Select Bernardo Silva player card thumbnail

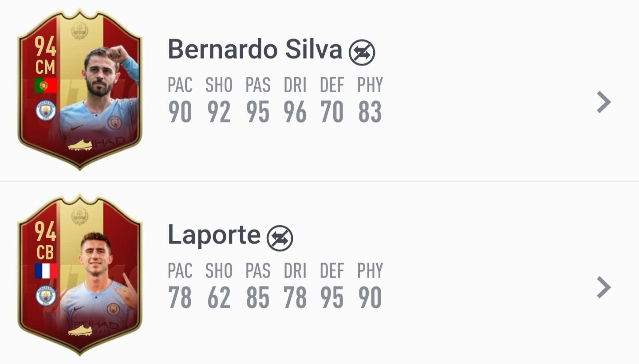point(80,89)
